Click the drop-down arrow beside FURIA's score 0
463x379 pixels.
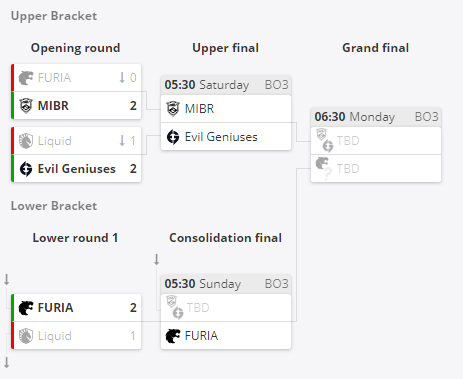(x=122, y=78)
